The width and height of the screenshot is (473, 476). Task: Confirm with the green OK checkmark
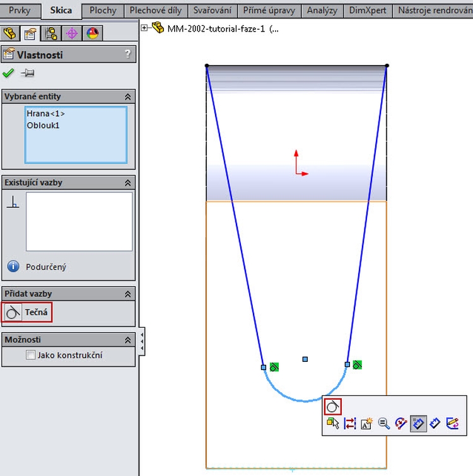[8, 73]
